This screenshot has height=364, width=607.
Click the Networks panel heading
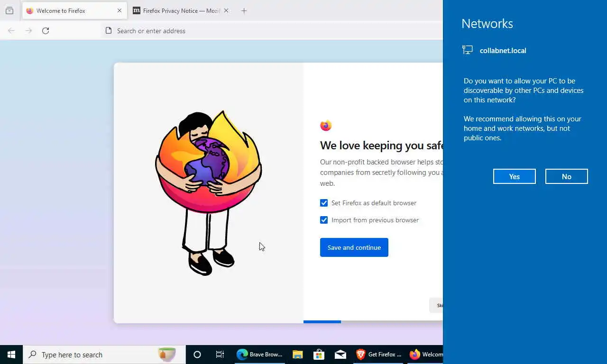[x=487, y=24]
